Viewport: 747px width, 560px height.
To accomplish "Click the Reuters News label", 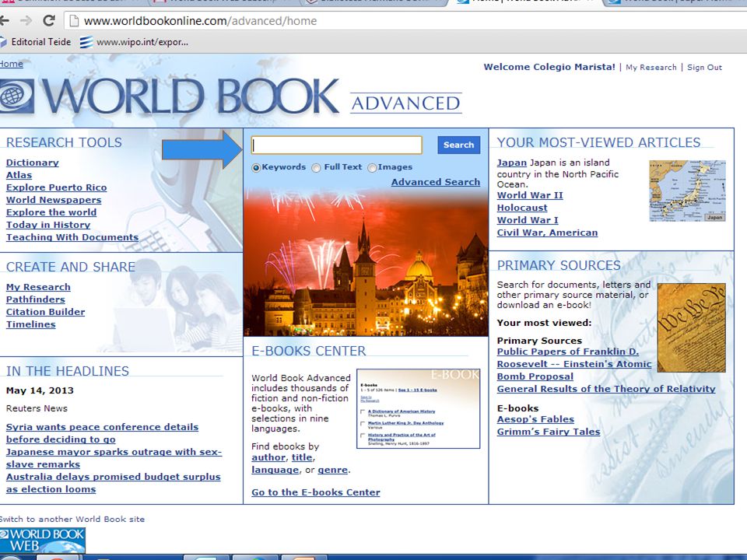I will [x=37, y=408].
